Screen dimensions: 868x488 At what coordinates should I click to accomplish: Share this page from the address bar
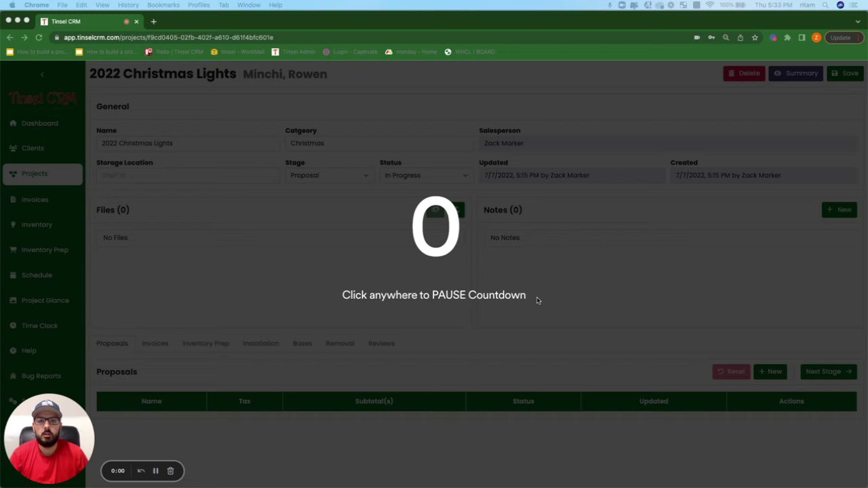click(741, 37)
